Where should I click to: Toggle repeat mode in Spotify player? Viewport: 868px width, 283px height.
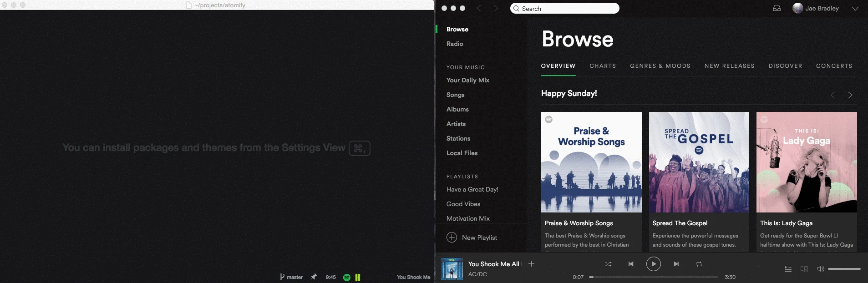click(699, 264)
